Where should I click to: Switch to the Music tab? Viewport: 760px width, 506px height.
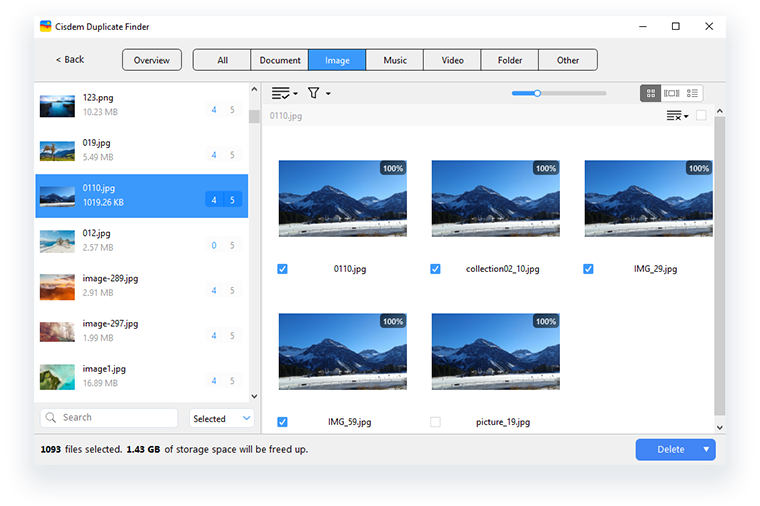395,60
